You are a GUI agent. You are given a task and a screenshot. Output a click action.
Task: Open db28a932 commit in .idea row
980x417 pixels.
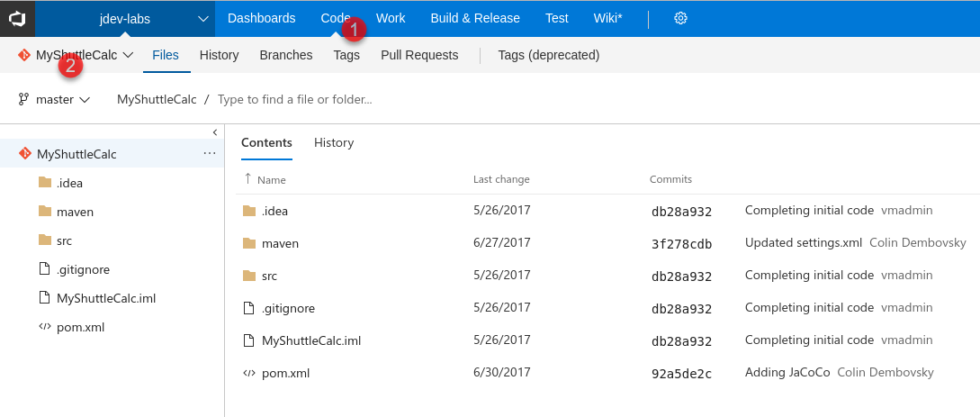click(x=681, y=212)
